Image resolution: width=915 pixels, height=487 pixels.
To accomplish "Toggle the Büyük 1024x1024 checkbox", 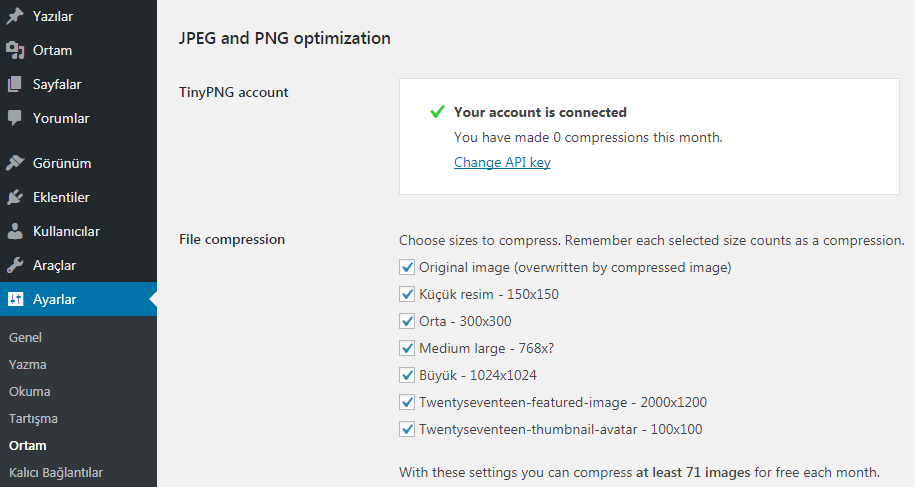I will (407, 375).
